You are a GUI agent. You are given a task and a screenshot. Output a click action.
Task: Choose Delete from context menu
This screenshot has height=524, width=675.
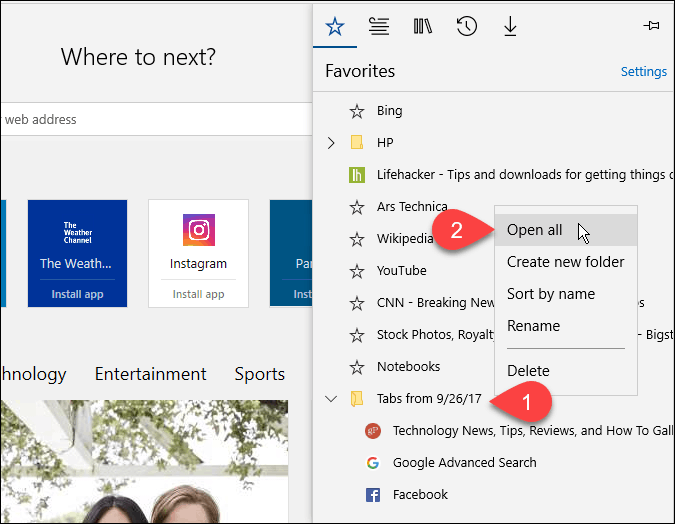566,371
